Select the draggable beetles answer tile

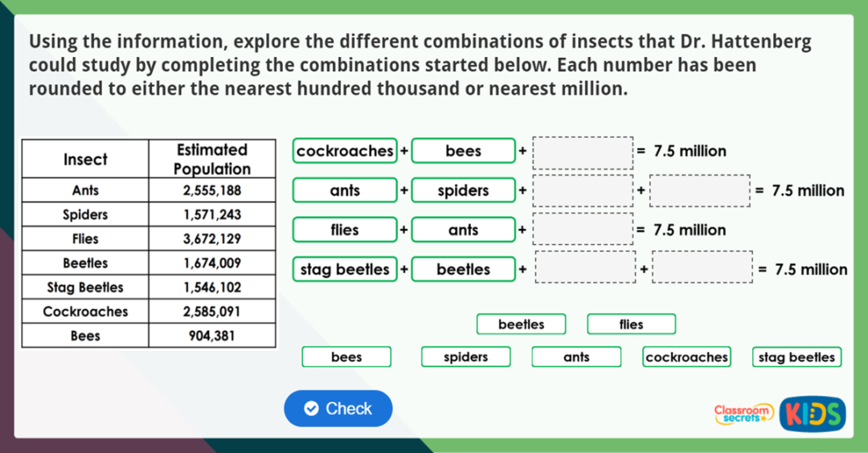point(521,324)
